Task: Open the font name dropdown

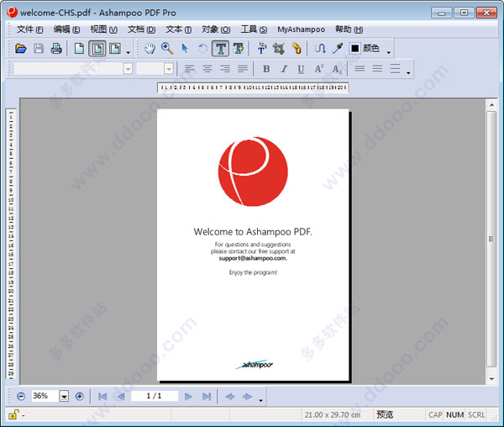Action: coord(128,68)
